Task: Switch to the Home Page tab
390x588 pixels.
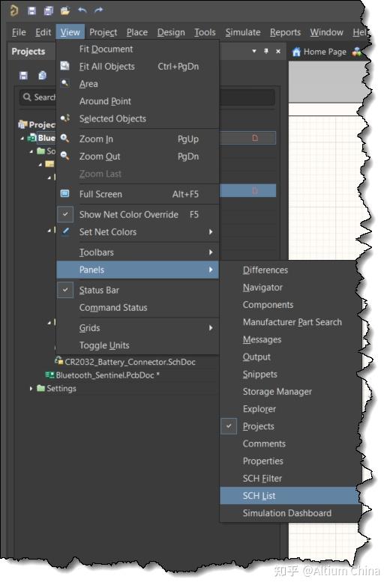Action: click(319, 52)
